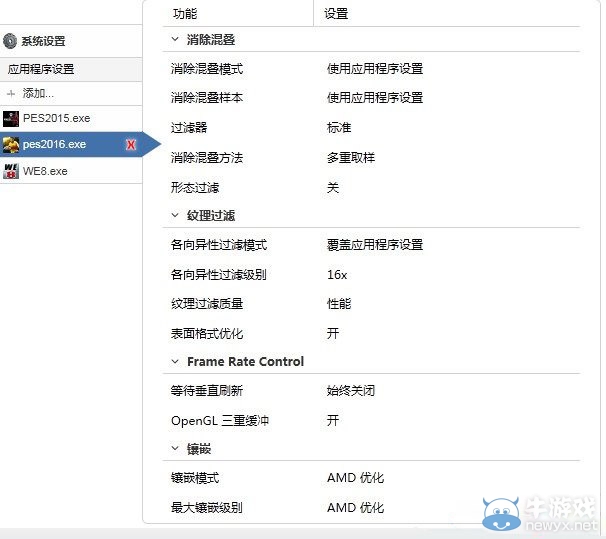The image size is (606, 539).
Task: Click the 镶嵌 section title
Action: (199, 449)
